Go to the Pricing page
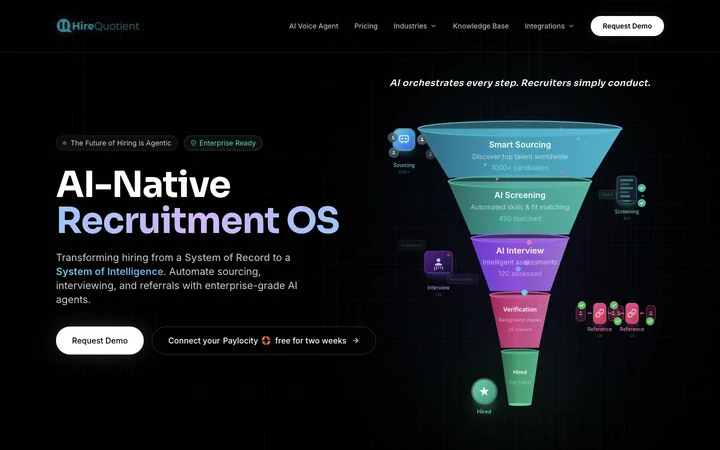 366,26
